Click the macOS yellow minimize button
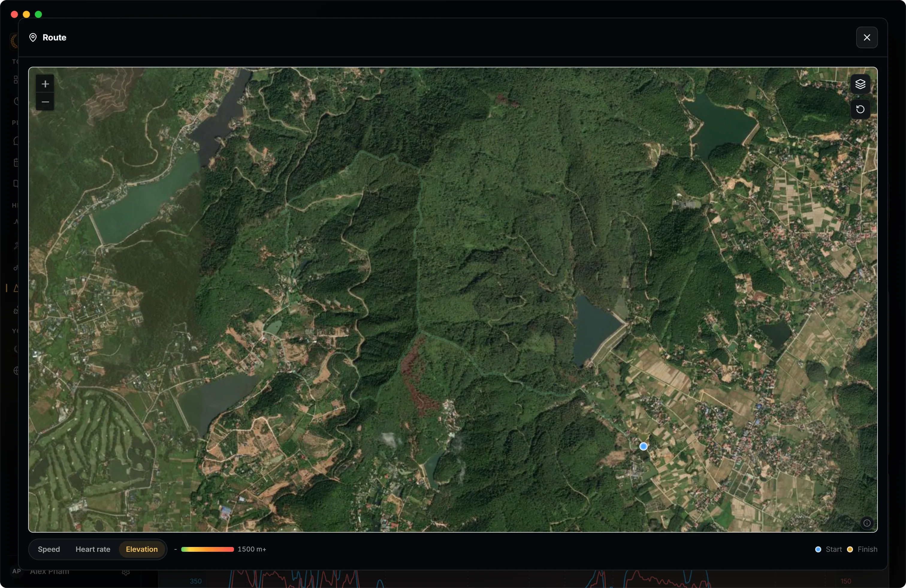 (26, 14)
